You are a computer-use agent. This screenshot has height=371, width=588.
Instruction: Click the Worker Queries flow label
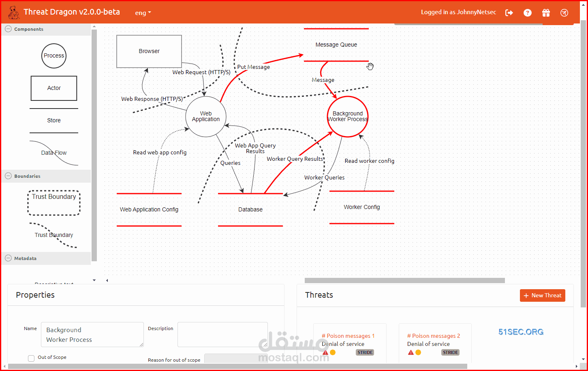click(x=325, y=178)
